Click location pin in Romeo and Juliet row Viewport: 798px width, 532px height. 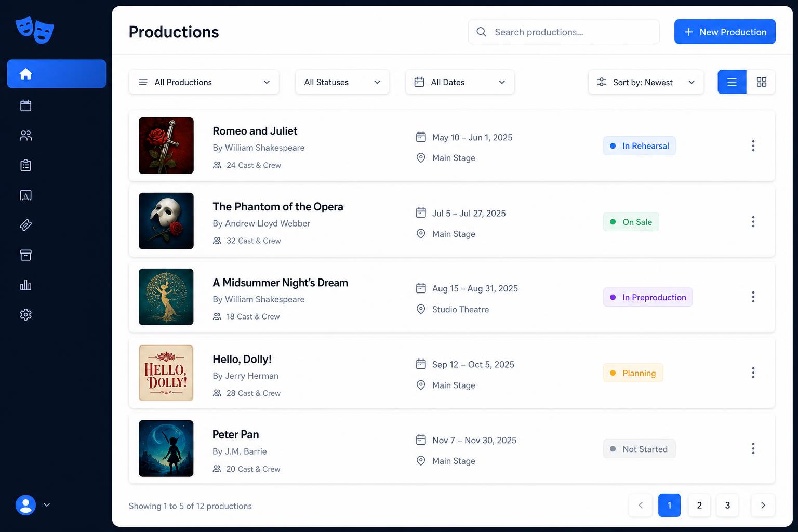pyautogui.click(x=421, y=157)
